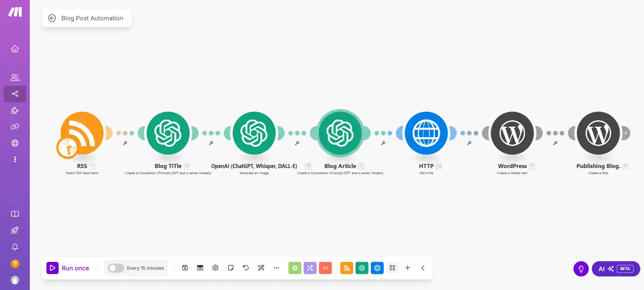Screen dimensions: 644x290
Task: Go back using the arrow beside Blog Post Automation
Action: click(52, 18)
